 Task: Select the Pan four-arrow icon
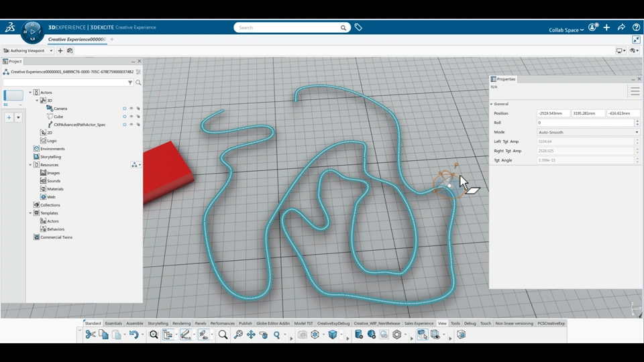pos(251,335)
